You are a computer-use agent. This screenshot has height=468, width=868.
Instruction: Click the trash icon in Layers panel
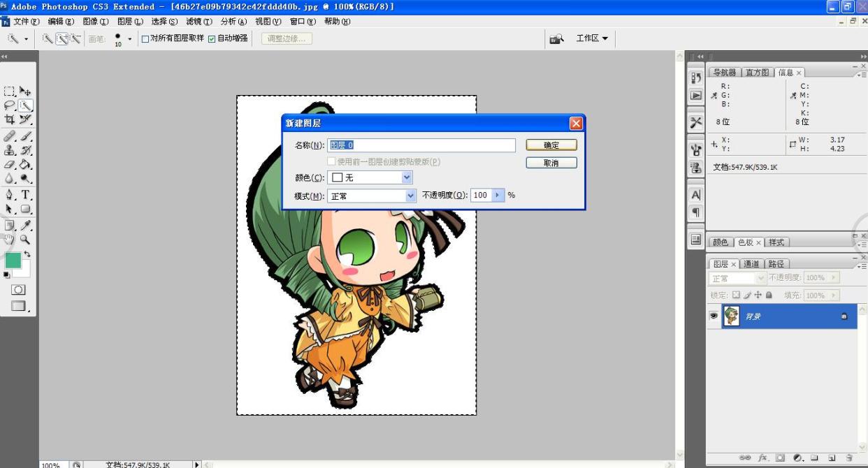[850, 458]
